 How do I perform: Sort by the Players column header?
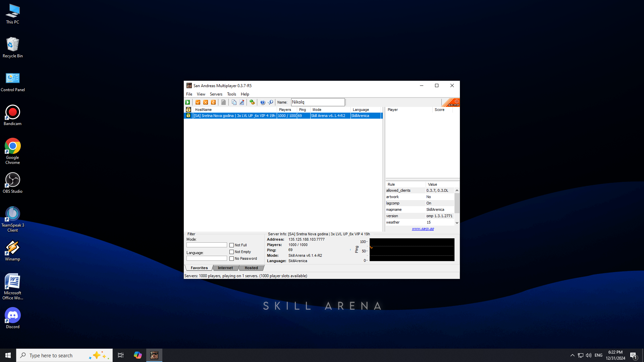click(287, 110)
